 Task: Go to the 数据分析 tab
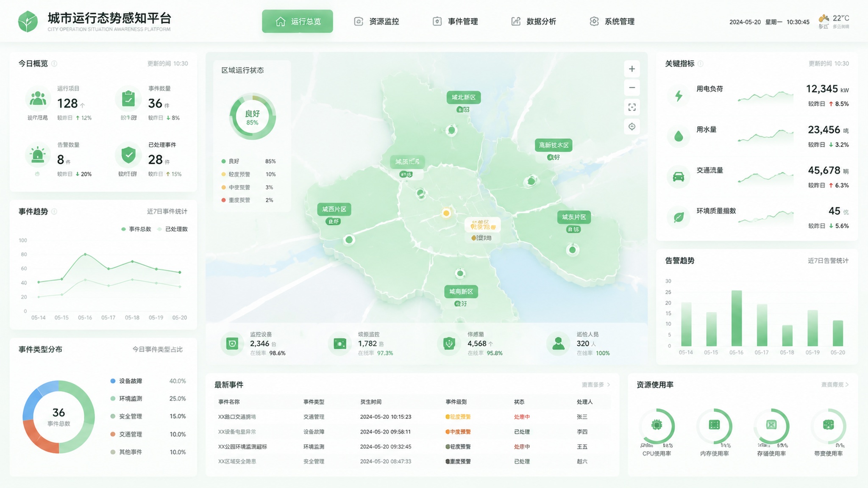(534, 21)
